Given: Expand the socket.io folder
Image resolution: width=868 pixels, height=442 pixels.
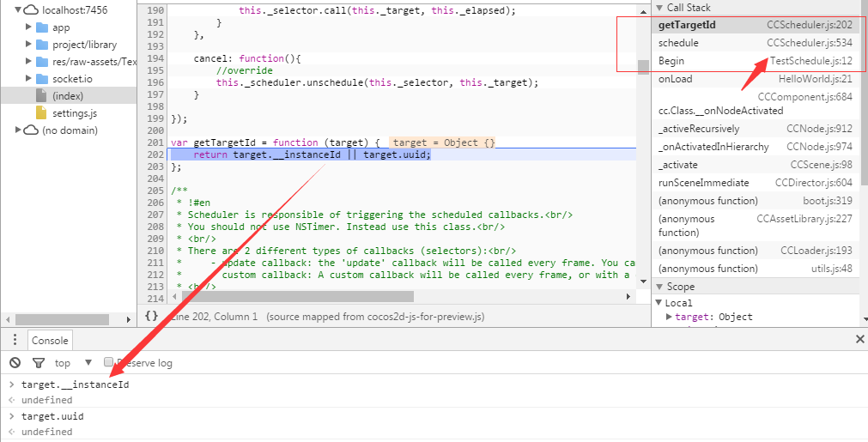Looking at the screenshot, I should [29, 78].
